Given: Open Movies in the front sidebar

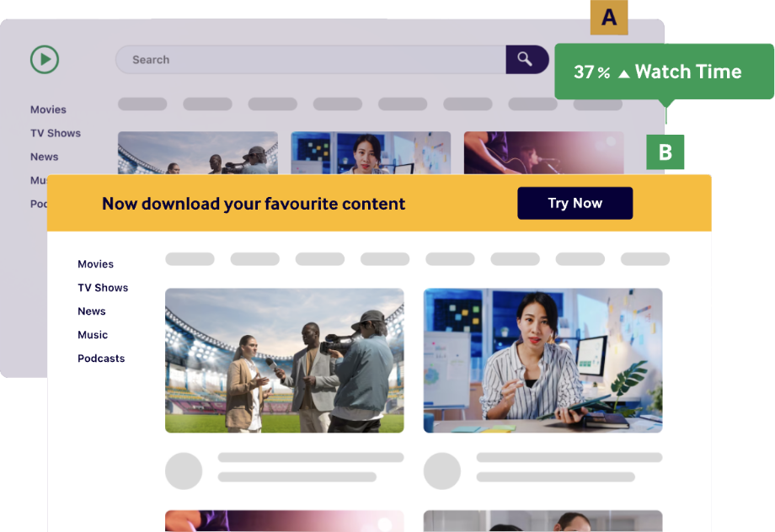Looking at the screenshot, I should point(95,264).
